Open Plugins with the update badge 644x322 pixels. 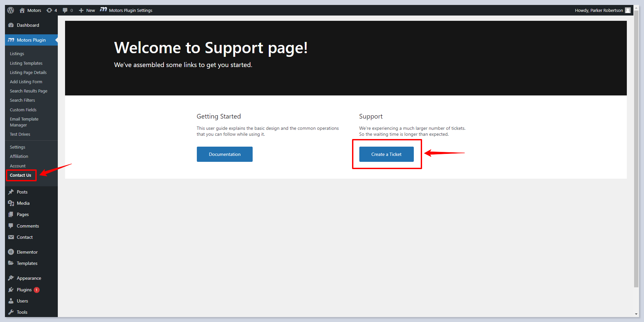[24, 290]
